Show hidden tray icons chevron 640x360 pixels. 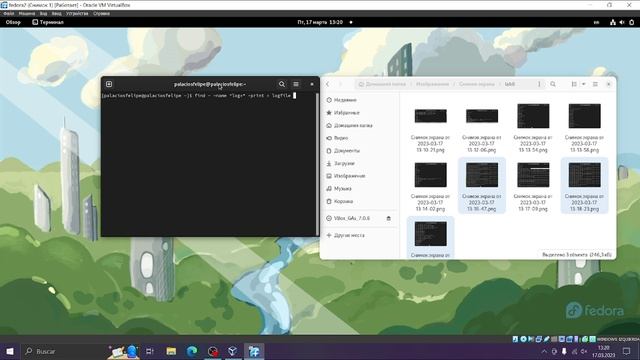point(544,351)
